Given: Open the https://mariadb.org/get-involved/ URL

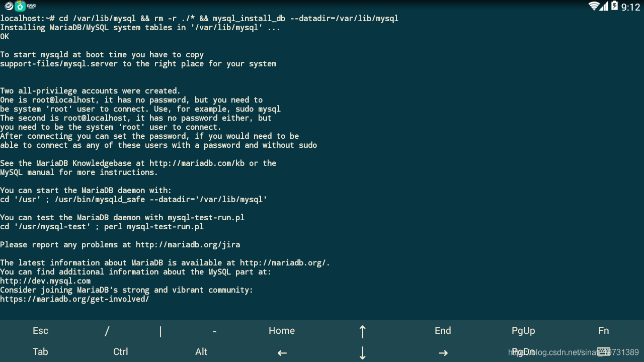Looking at the screenshot, I should (x=74, y=299).
